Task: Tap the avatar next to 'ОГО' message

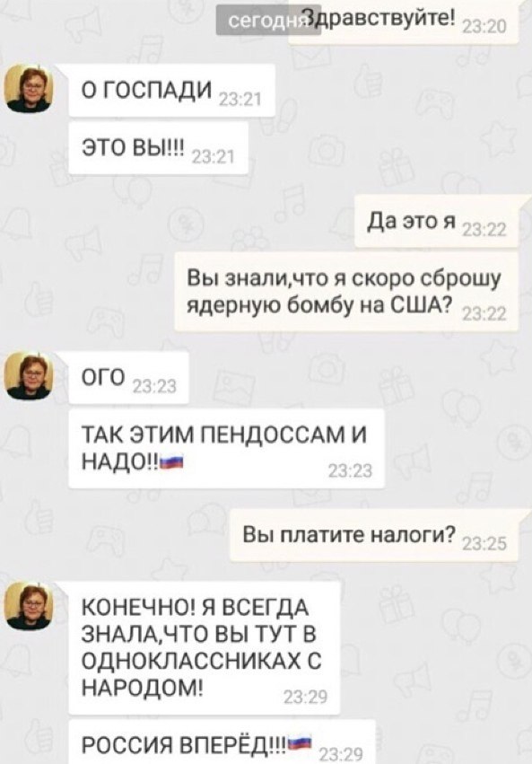Action: coord(28,375)
